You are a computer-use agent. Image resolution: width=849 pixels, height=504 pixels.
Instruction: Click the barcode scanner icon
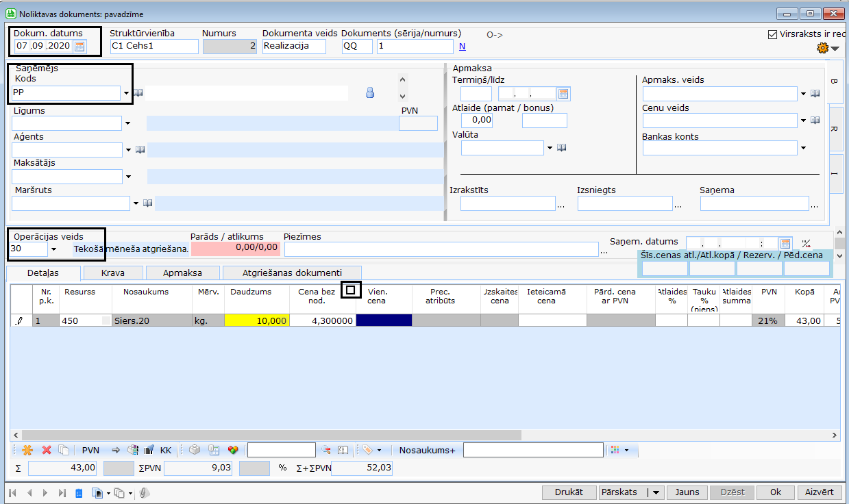click(149, 450)
